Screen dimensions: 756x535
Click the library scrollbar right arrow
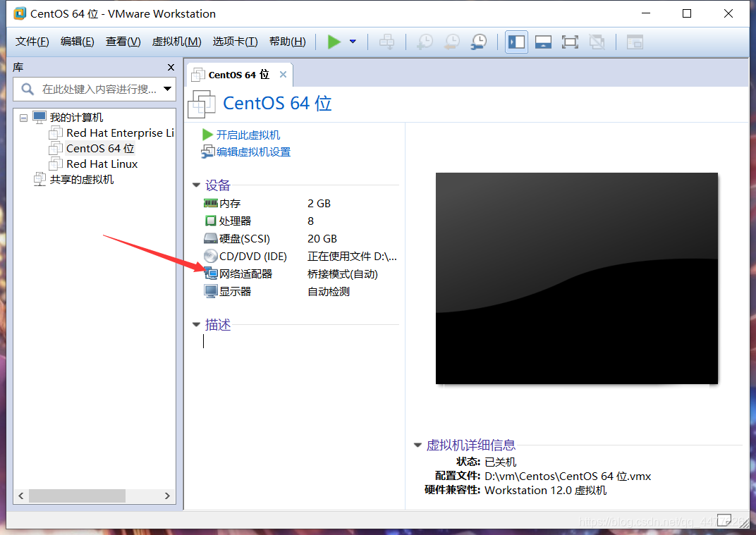click(x=167, y=496)
